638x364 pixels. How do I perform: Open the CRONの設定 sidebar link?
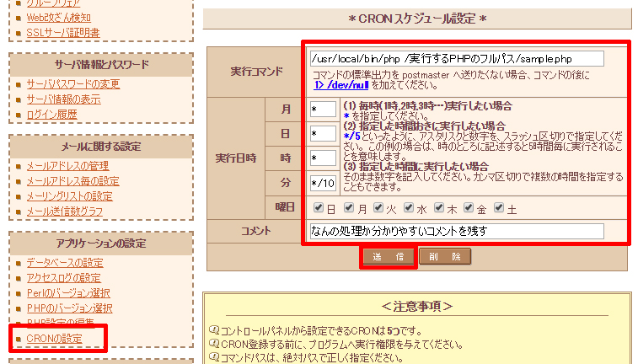pos(54,339)
